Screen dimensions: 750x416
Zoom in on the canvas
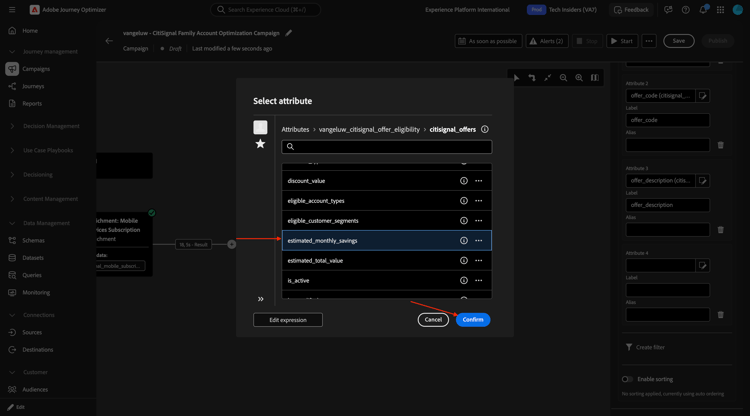(x=579, y=78)
